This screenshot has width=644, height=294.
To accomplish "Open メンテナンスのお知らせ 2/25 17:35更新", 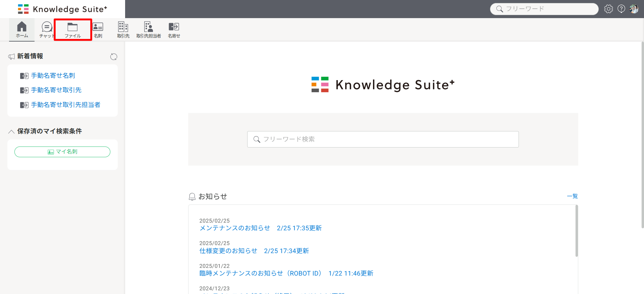I will (x=261, y=228).
